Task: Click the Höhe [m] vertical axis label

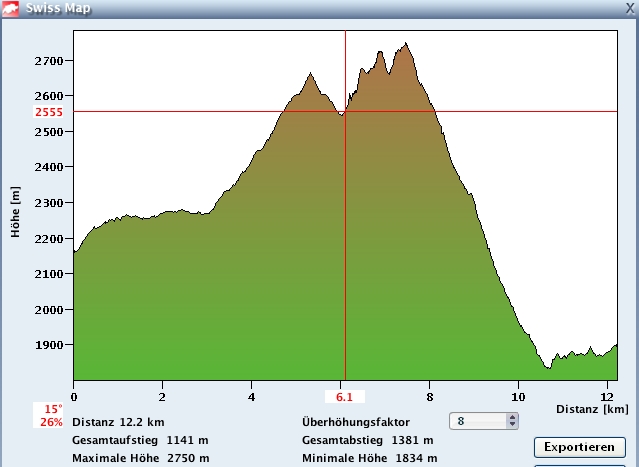Action: [x=15, y=211]
